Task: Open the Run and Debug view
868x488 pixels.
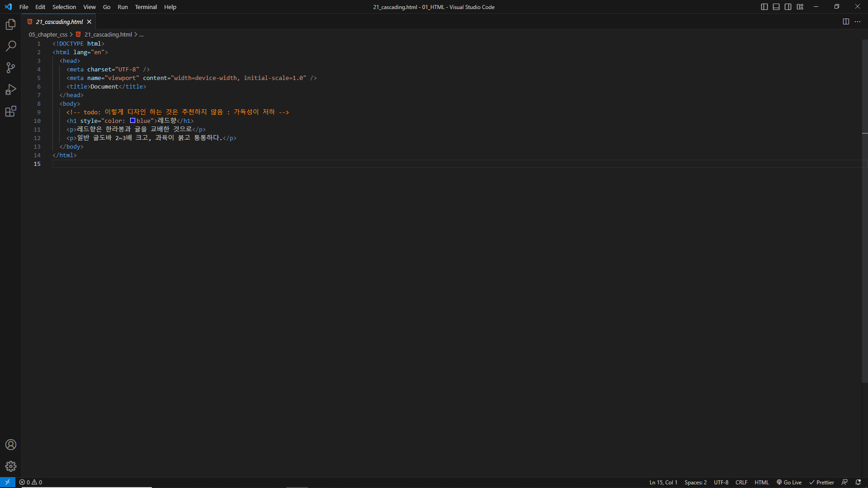Action: coord(11,89)
